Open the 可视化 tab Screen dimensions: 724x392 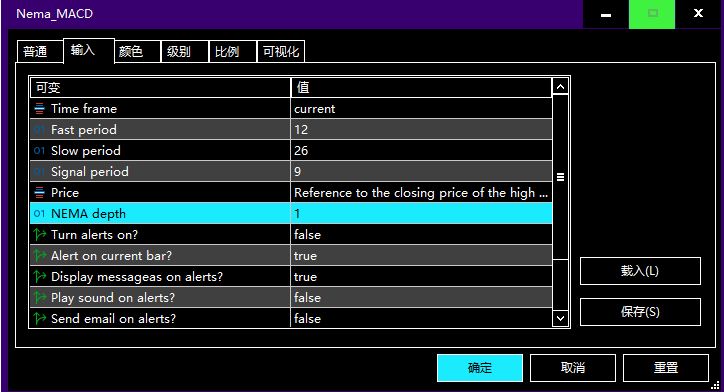pos(281,51)
